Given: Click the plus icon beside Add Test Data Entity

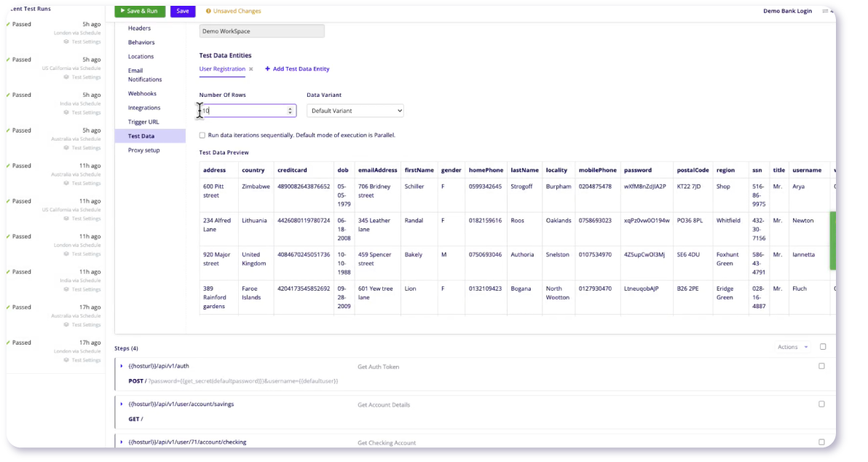Looking at the screenshot, I should (x=267, y=69).
